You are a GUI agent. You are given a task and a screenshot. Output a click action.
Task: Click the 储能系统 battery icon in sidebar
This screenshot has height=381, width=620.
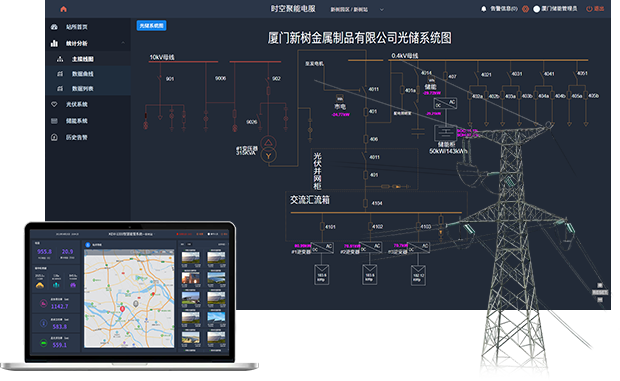pyautogui.click(x=55, y=121)
